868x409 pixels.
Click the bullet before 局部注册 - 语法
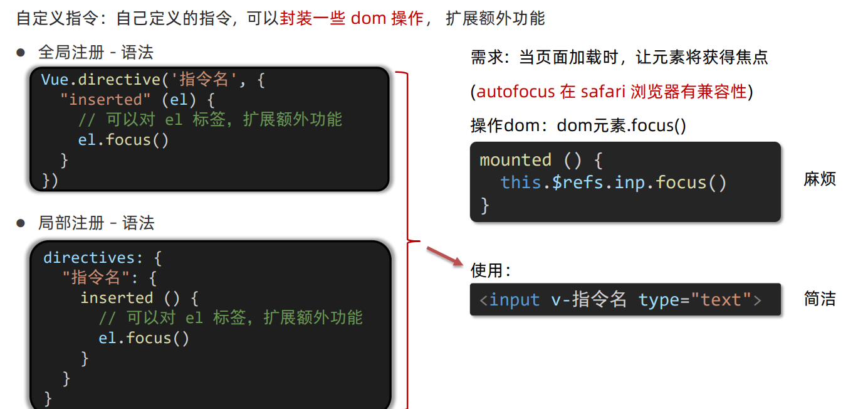[x=21, y=223]
